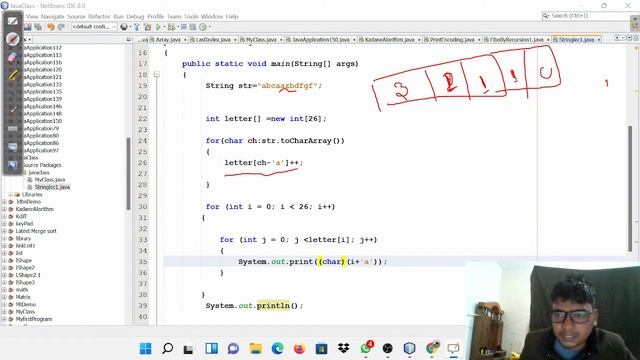Open dropdown arrow beside Profile Project
This screenshot has width=640, height=360.
(210, 27)
